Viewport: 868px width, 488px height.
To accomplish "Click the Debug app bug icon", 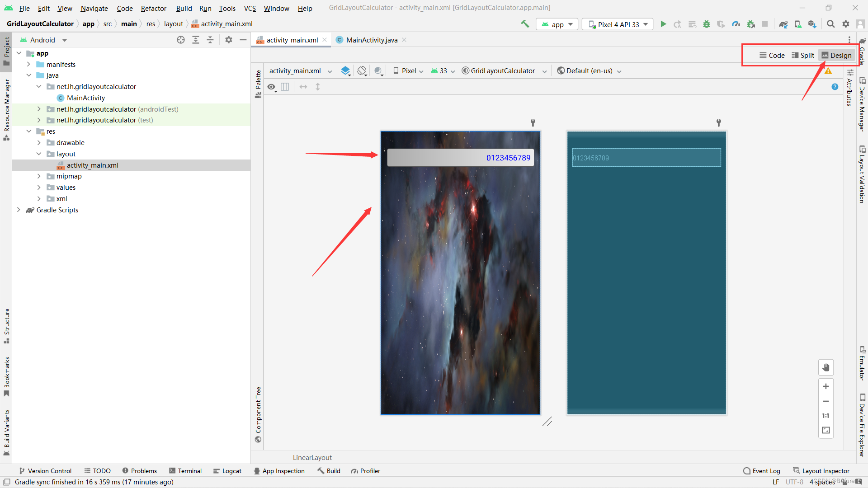I will point(706,24).
